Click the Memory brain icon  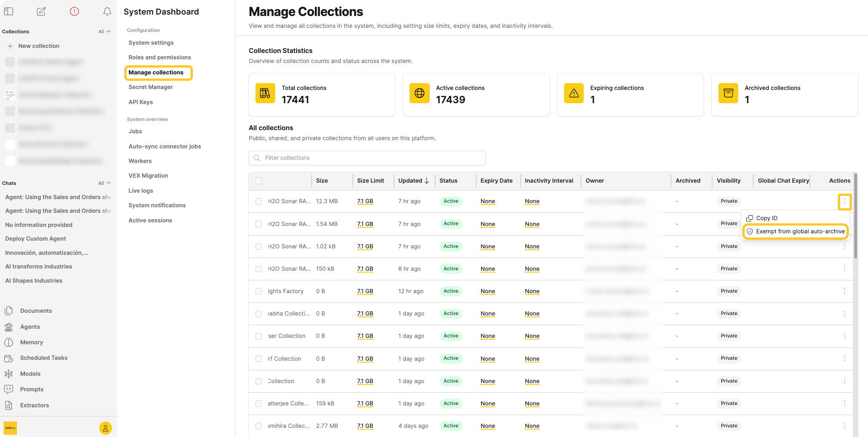point(9,342)
